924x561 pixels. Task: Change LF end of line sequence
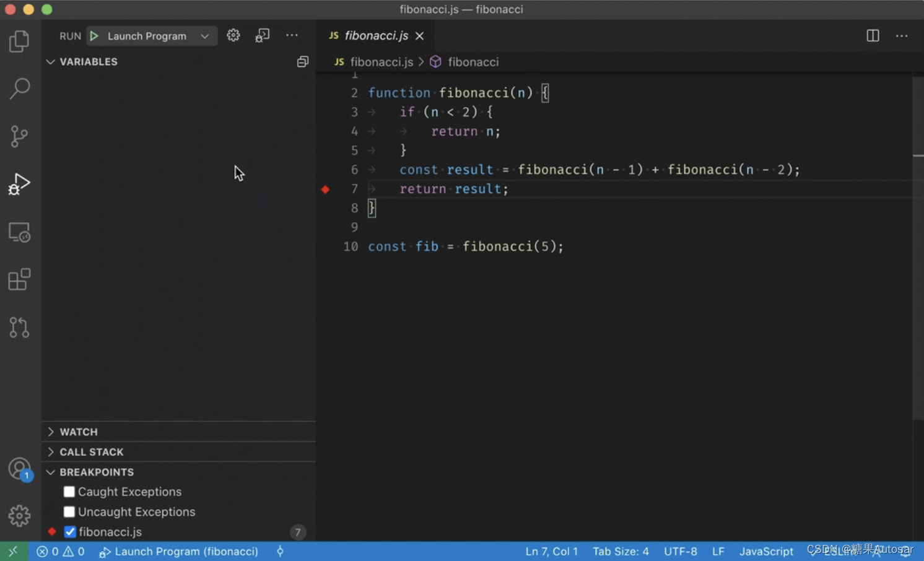click(718, 551)
